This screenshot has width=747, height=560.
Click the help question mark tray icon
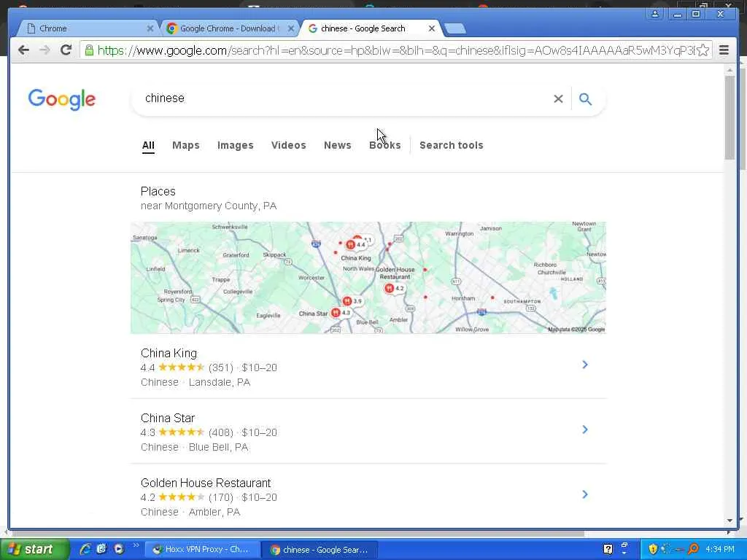point(608,549)
